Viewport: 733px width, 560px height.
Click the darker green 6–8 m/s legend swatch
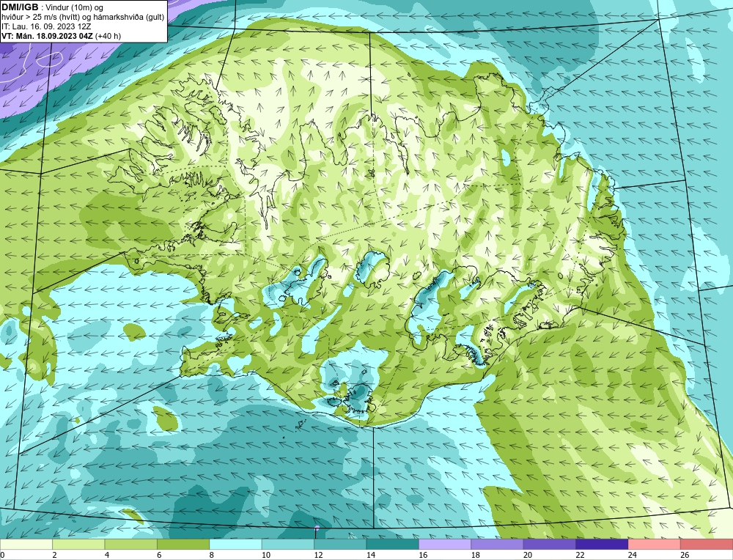(183, 544)
